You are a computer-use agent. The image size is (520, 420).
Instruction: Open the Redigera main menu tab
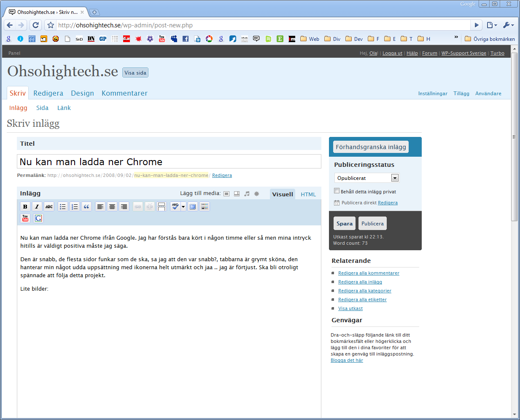point(48,93)
